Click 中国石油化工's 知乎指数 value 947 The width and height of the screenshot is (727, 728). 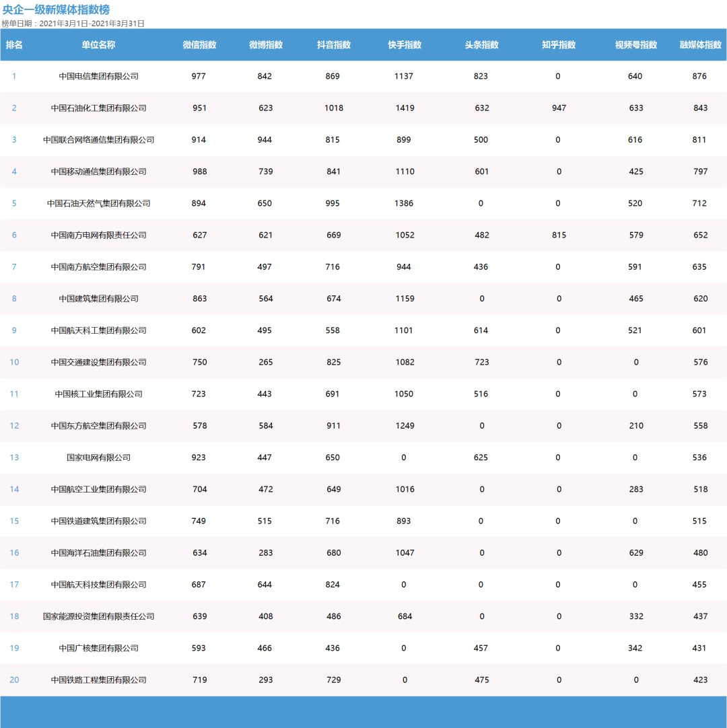559,108
